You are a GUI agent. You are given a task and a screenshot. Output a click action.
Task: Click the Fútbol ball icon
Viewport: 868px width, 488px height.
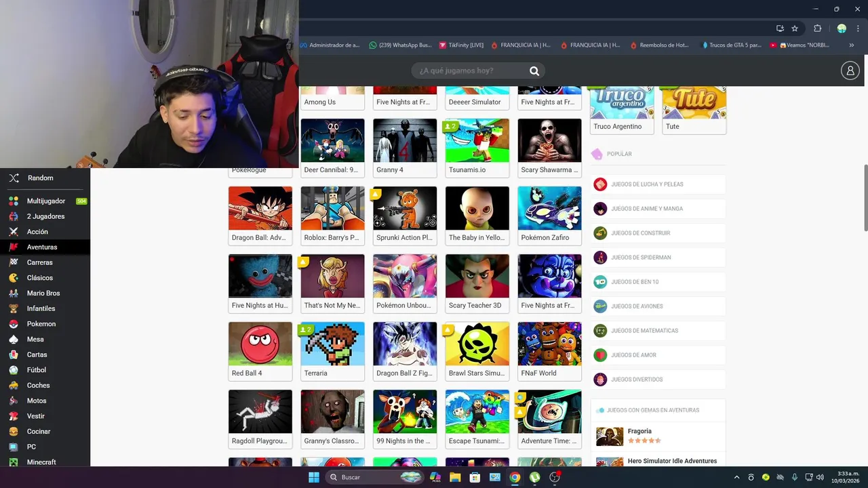click(14, 370)
